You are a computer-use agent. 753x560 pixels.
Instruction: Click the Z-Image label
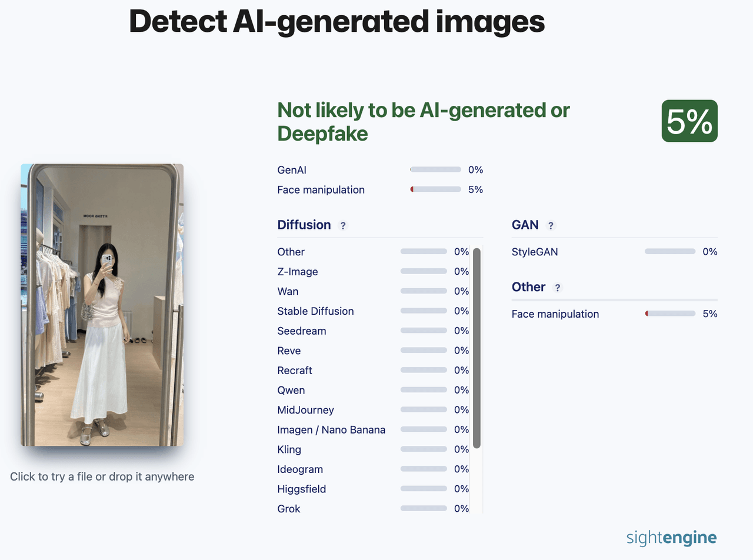click(298, 272)
